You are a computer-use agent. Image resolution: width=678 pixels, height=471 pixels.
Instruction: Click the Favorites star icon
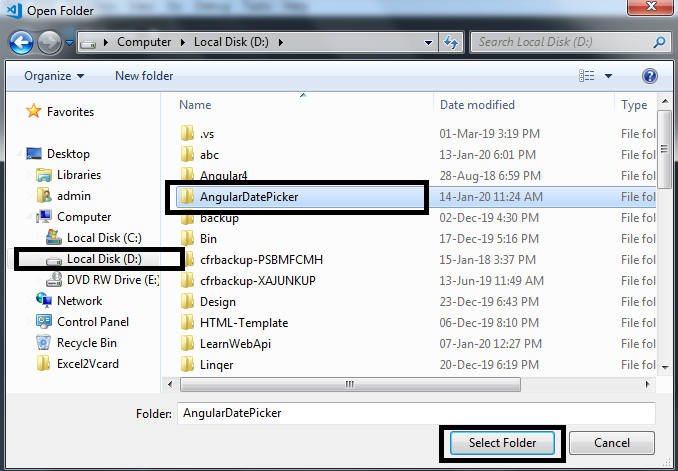point(34,111)
